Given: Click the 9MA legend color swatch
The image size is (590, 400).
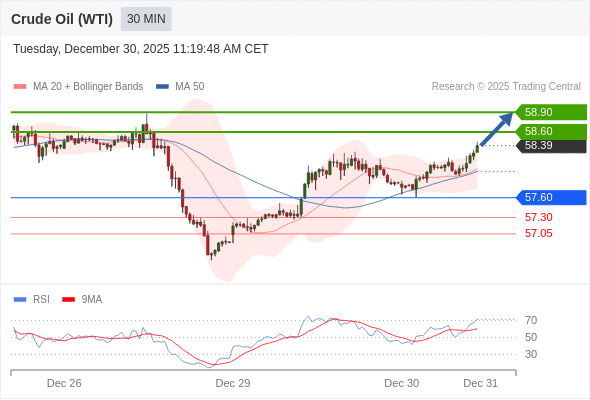Looking at the screenshot, I should click(x=68, y=300).
